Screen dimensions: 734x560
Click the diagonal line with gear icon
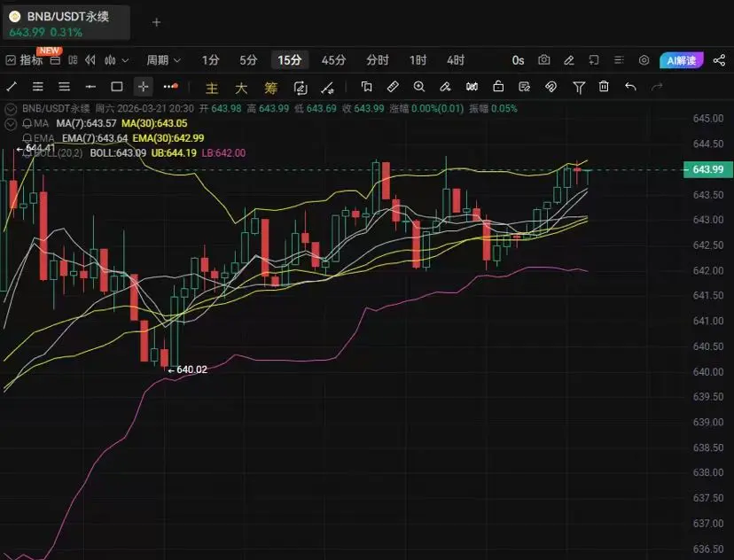328,88
